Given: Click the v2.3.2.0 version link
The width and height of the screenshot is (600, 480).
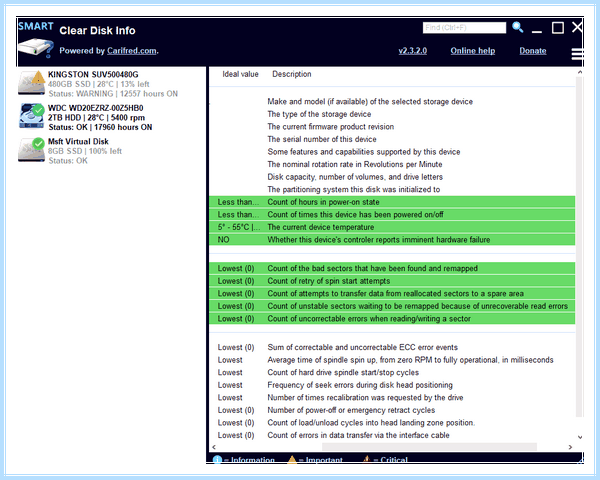Looking at the screenshot, I should 412,51.
